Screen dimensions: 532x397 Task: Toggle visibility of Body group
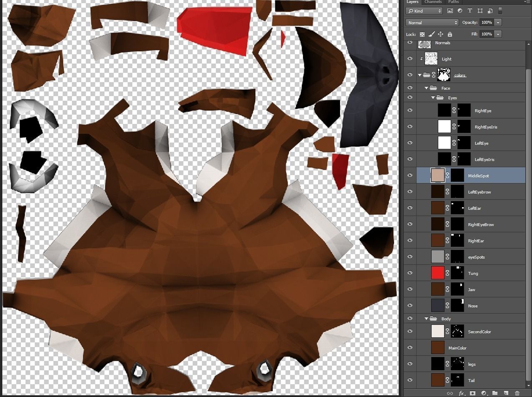point(410,319)
